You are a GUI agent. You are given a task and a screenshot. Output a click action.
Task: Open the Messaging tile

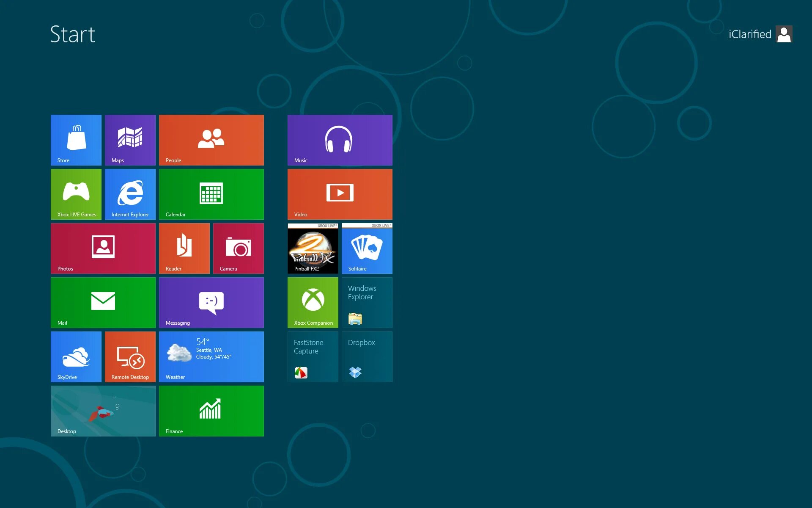tap(211, 302)
